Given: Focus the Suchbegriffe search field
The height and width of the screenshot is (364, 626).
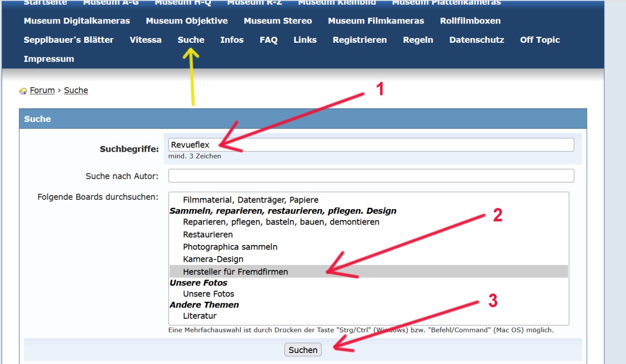Looking at the screenshot, I should point(371,144).
